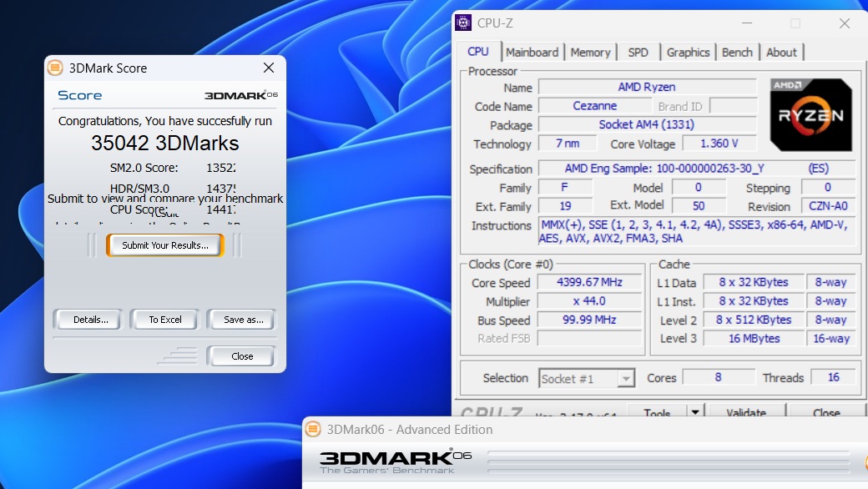Click the Name field showing AMD Ryzen
The width and height of the screenshot is (868, 489).
647,87
